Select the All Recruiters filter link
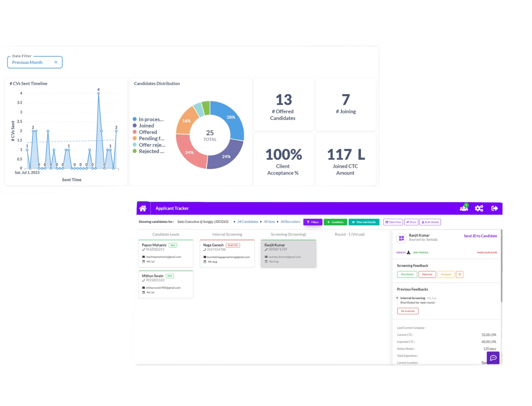This screenshot has width=532, height=406. pyautogui.click(x=290, y=222)
